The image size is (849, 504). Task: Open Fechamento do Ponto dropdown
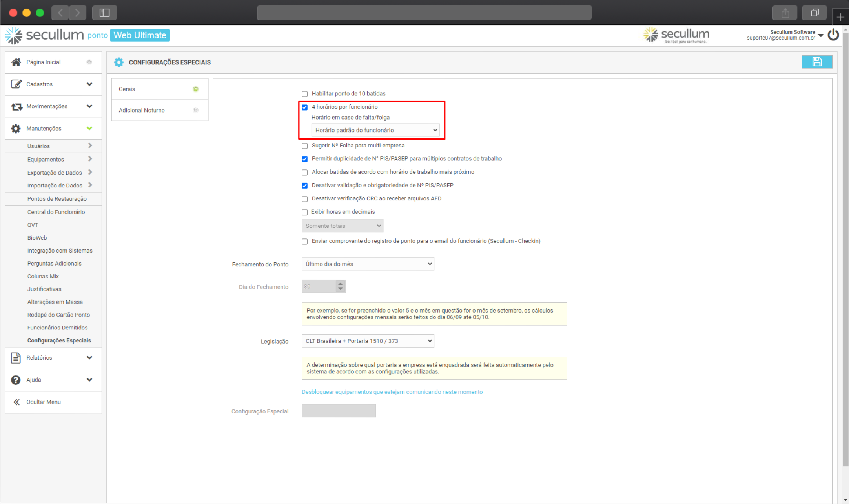tap(368, 264)
